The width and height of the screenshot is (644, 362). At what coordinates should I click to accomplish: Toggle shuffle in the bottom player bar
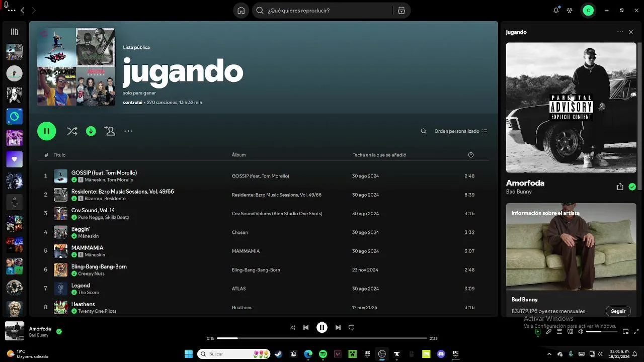[292, 327]
